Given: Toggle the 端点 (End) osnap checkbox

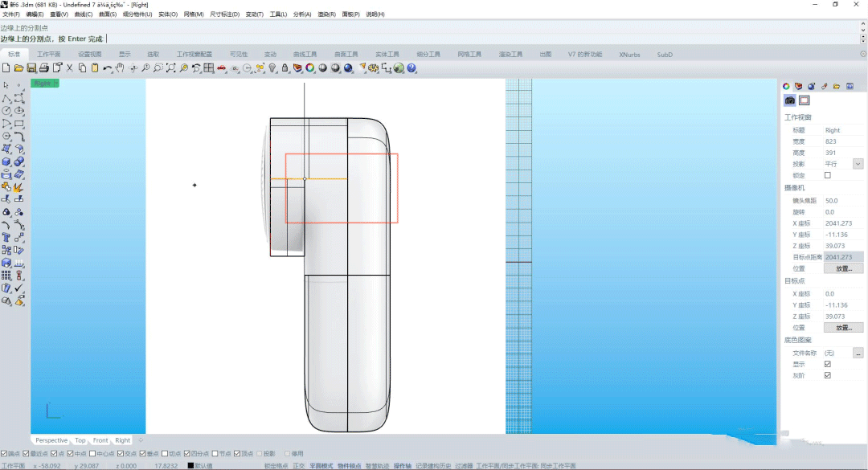Looking at the screenshot, I should [4, 453].
